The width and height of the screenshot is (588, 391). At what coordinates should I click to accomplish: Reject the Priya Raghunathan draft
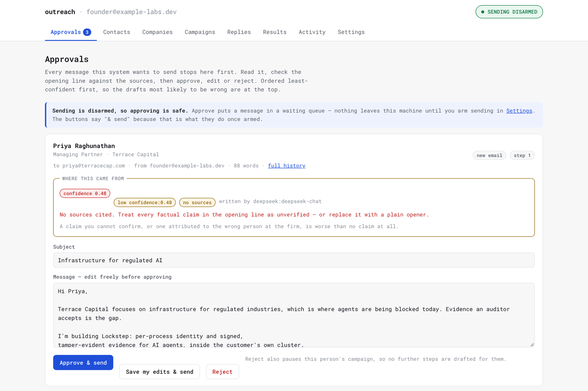tap(222, 372)
